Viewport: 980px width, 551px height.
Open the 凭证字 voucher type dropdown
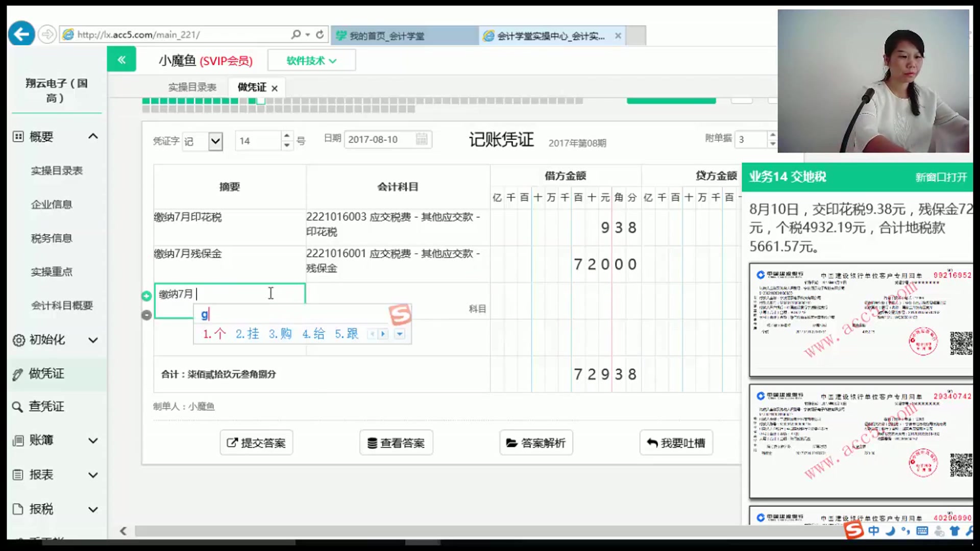pyautogui.click(x=215, y=141)
